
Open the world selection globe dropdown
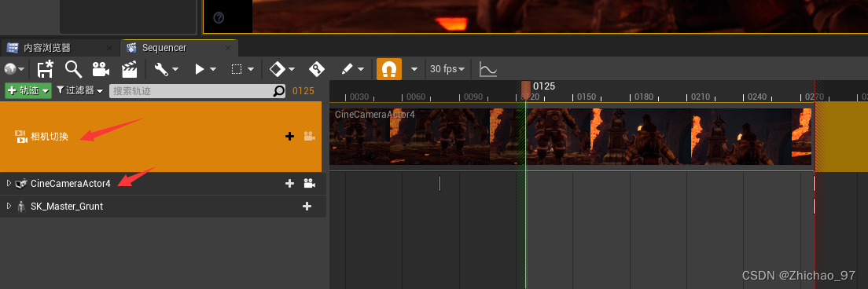[x=14, y=69]
